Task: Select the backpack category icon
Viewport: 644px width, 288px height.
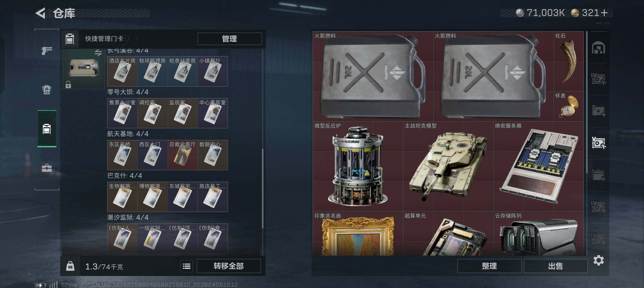Action: click(47, 90)
